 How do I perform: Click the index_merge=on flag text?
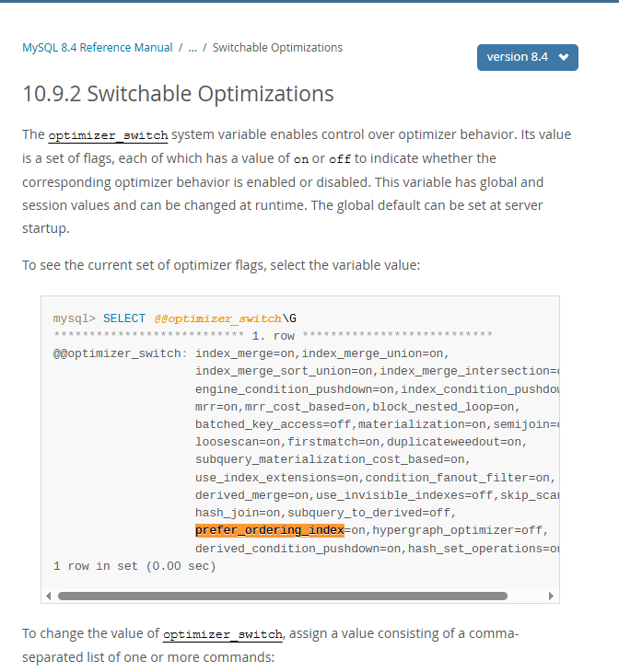(x=245, y=353)
